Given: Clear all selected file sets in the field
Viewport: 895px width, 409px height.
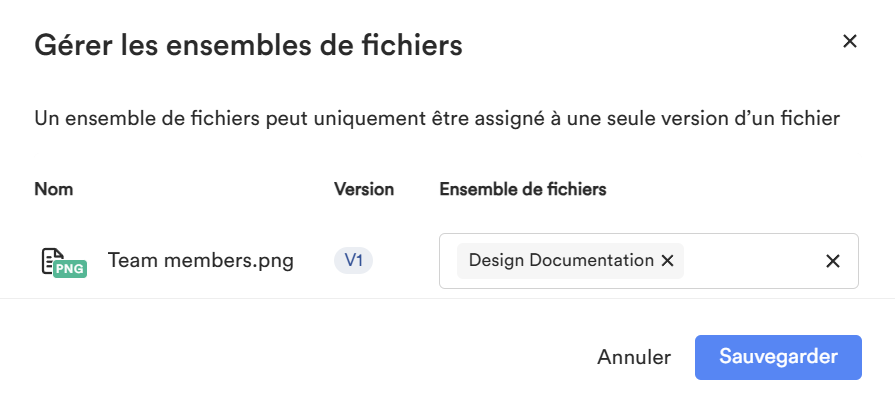Looking at the screenshot, I should (833, 261).
